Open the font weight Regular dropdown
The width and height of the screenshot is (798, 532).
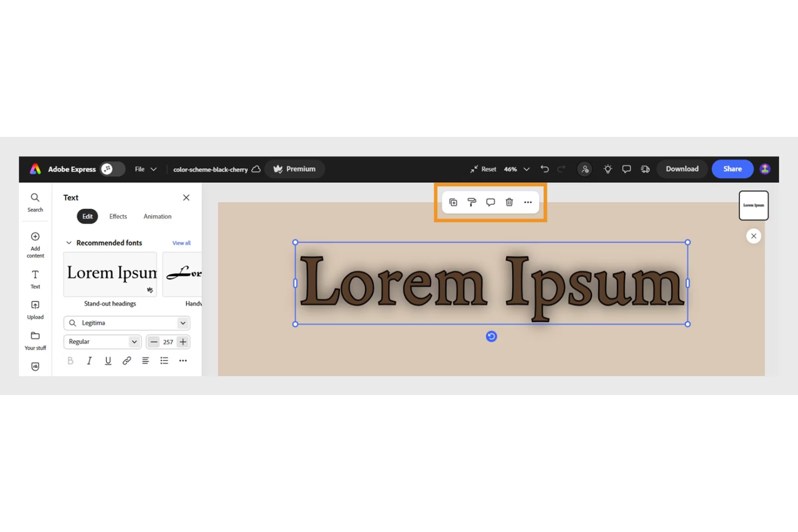[x=102, y=342]
